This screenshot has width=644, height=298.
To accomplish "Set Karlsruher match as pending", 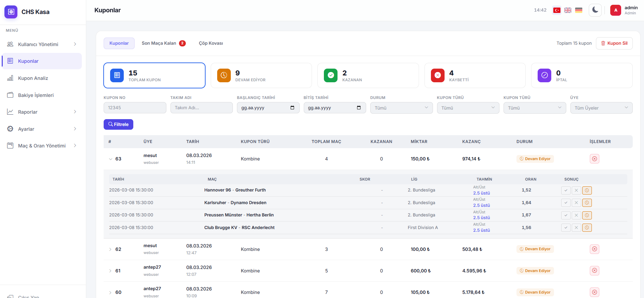I will (x=587, y=203).
